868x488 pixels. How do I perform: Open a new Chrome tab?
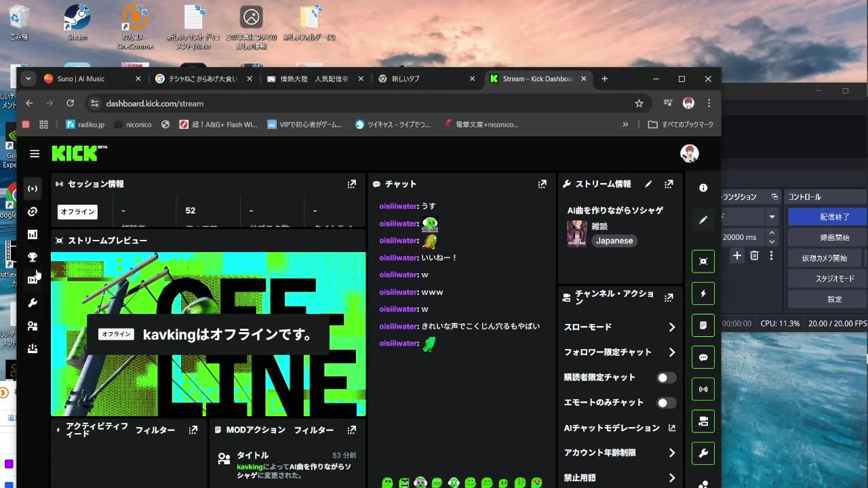pos(604,79)
